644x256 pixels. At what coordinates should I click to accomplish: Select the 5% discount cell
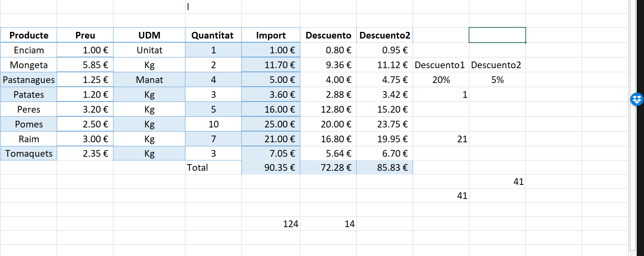[497, 80]
